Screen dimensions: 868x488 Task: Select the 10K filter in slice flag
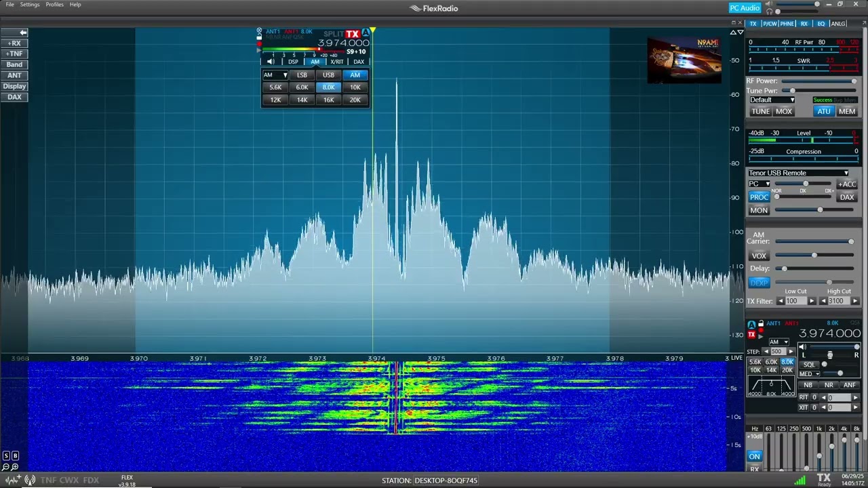(355, 87)
